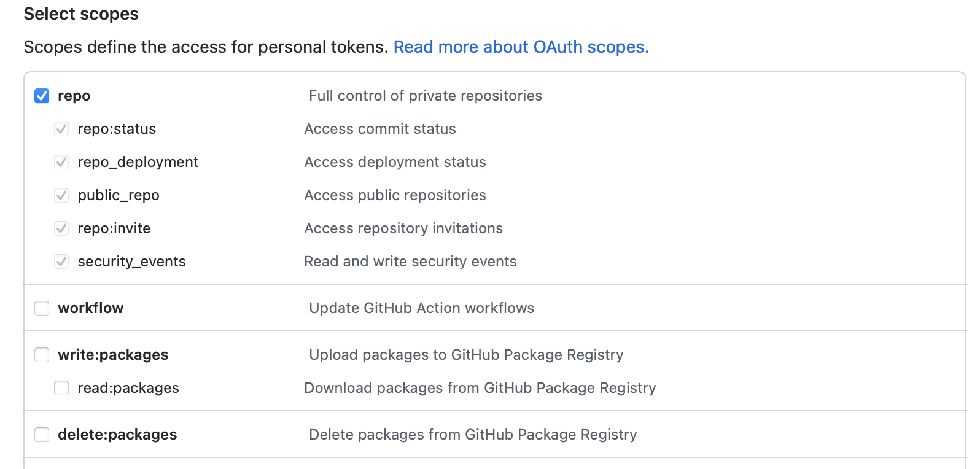This screenshot has height=469, width=980.
Task: Toggle the public_repo checkbox
Action: [x=61, y=195]
